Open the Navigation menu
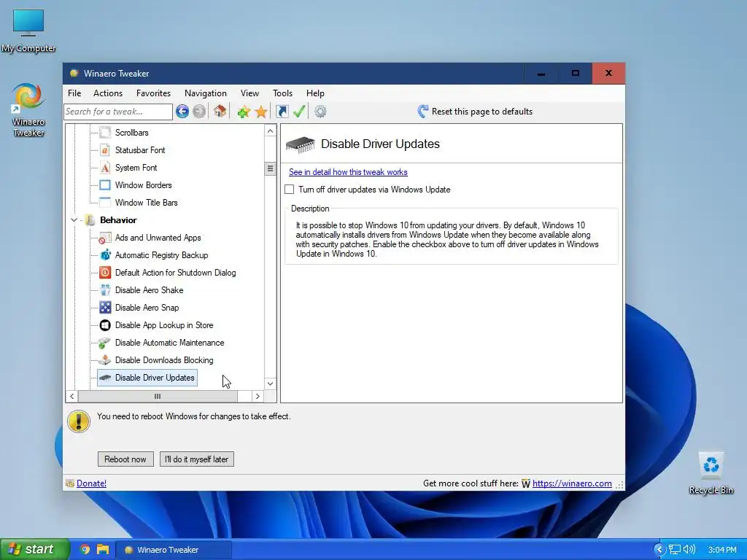The image size is (747, 560). [x=205, y=93]
